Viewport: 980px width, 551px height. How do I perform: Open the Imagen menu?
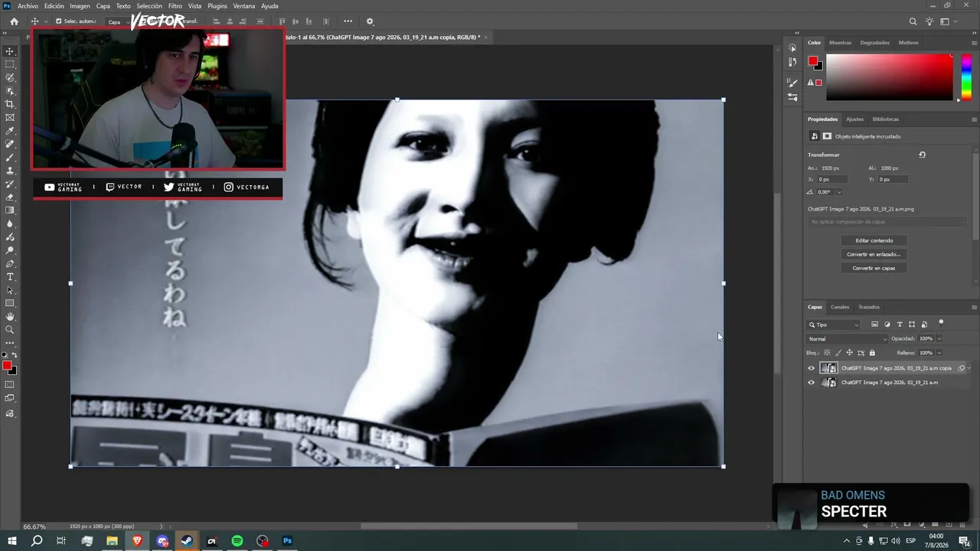(80, 6)
